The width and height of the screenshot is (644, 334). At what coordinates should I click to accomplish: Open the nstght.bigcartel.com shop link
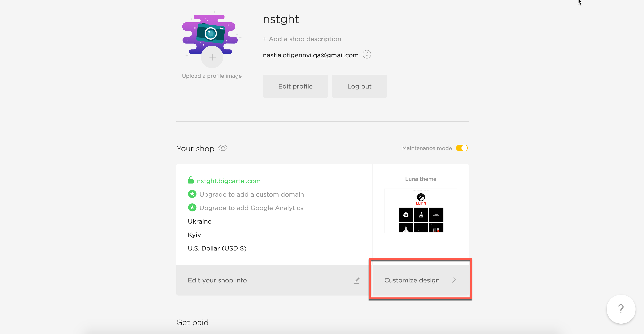pyautogui.click(x=229, y=181)
